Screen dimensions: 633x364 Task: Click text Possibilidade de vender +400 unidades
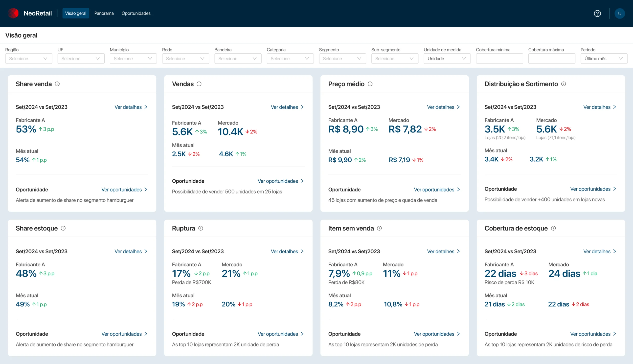click(x=544, y=199)
